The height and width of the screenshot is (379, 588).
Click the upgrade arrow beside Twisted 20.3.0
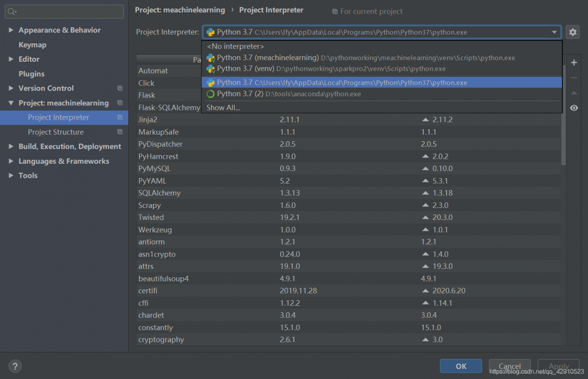tap(425, 218)
